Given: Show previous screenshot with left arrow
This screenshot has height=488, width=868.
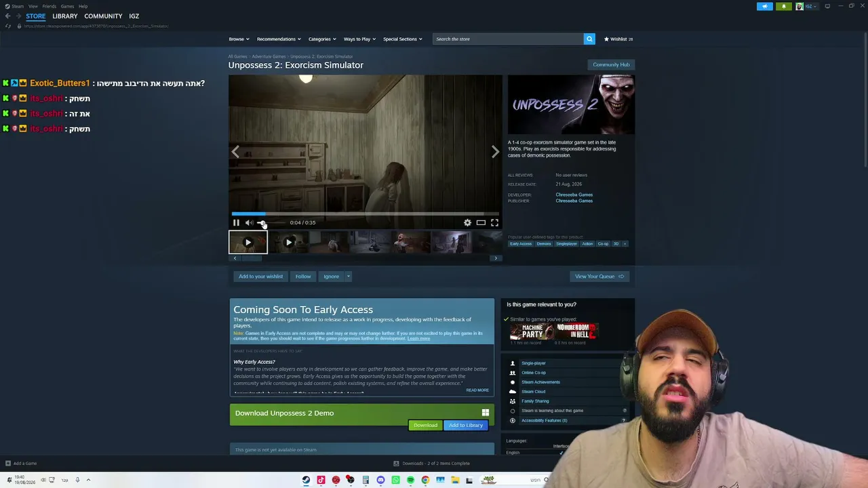Looking at the screenshot, I should (x=235, y=152).
